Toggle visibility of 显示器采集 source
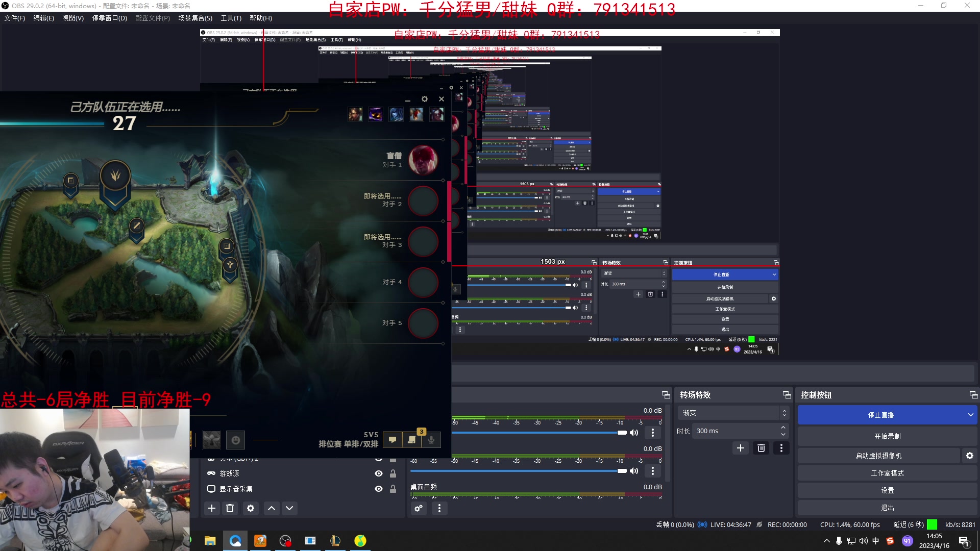The image size is (980, 551). [379, 489]
